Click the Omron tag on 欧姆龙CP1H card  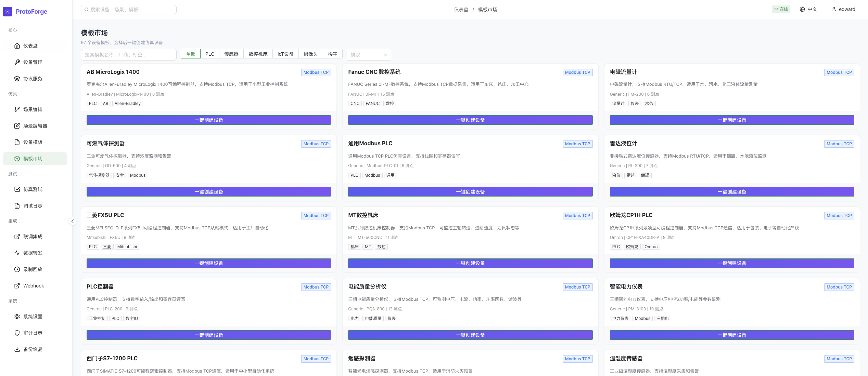point(651,247)
